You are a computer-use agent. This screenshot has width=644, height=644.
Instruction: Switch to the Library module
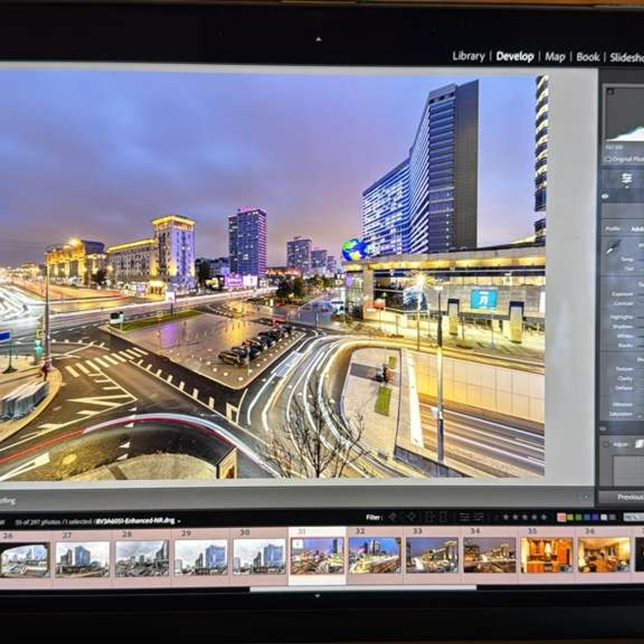pos(468,56)
